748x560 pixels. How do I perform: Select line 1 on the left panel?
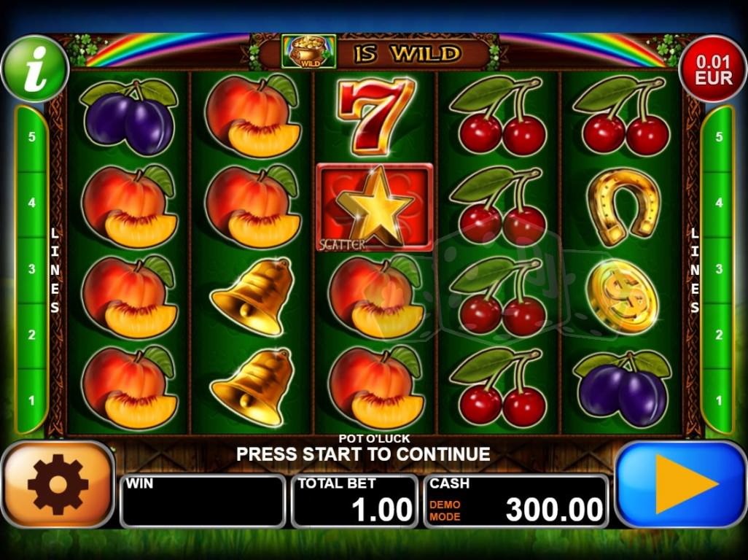click(31, 400)
